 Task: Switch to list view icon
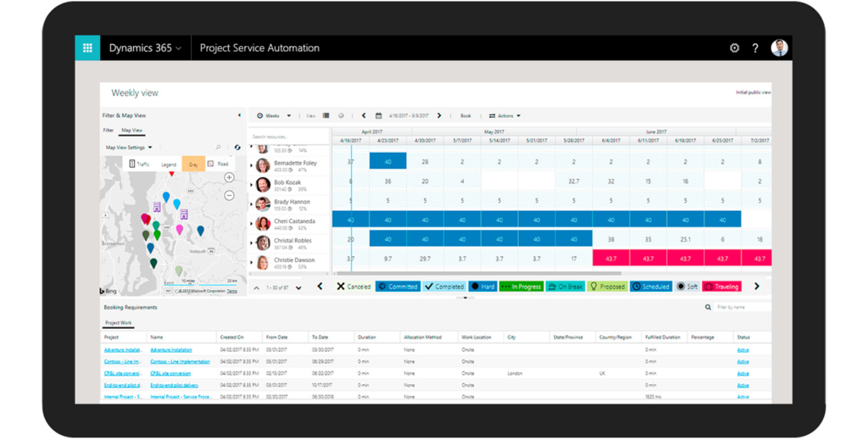[326, 116]
